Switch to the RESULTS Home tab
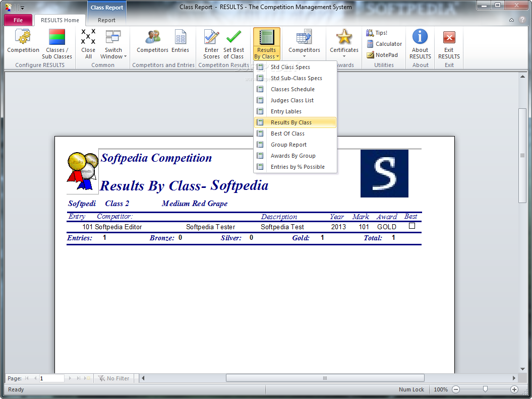 pyautogui.click(x=60, y=20)
